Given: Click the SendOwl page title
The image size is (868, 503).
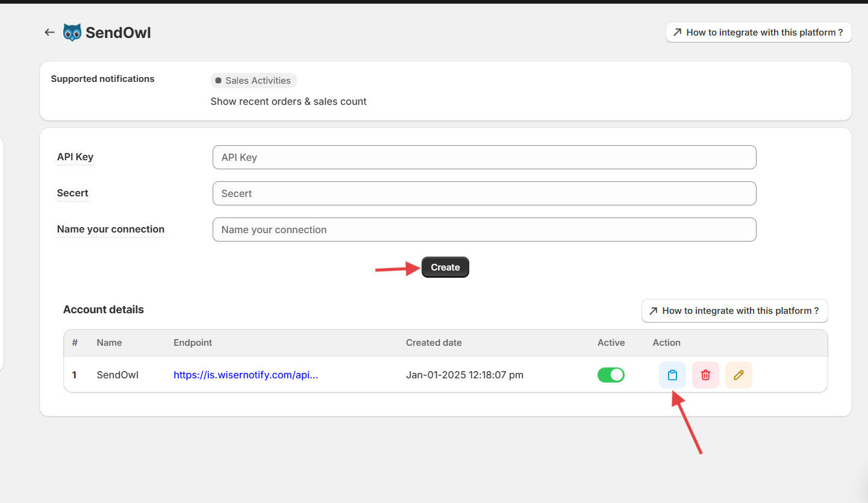Looking at the screenshot, I should (x=118, y=33).
